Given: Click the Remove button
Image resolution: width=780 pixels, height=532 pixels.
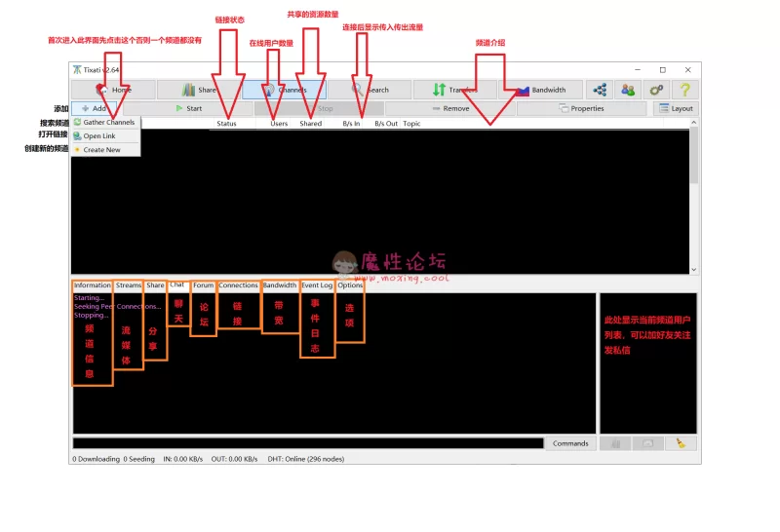Looking at the screenshot, I should tap(450, 108).
